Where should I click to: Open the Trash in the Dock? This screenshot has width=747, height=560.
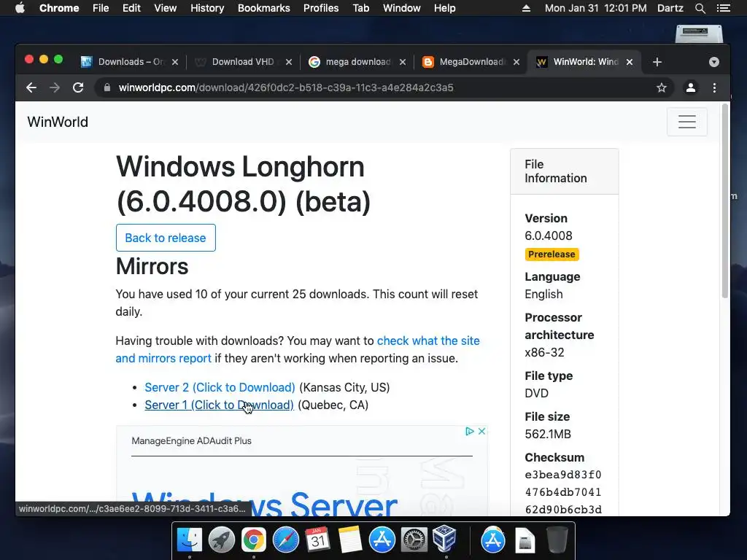pos(557,540)
